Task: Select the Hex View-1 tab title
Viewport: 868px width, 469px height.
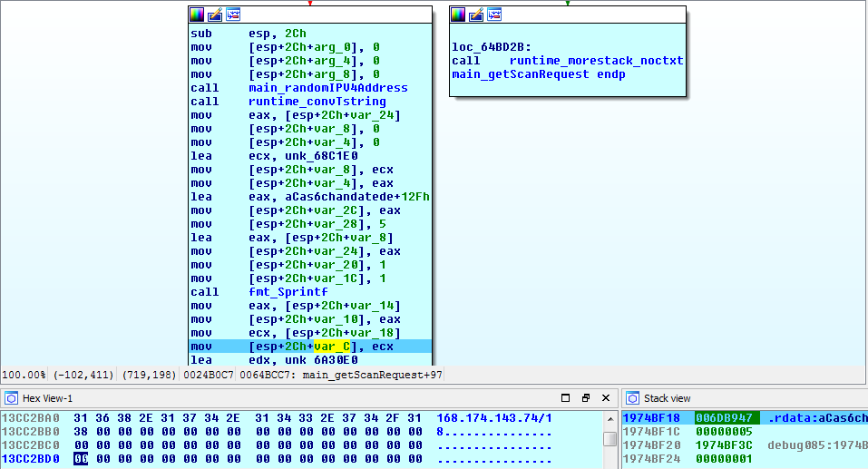Action: pos(46,398)
